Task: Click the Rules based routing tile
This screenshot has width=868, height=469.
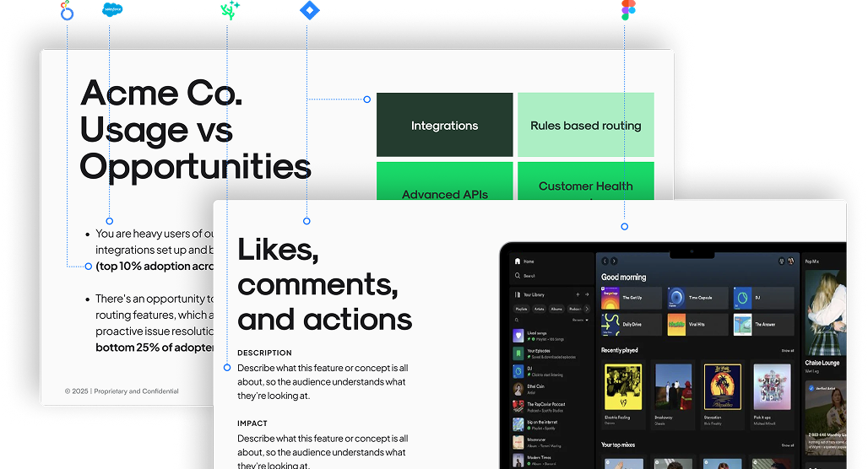Action: (585, 125)
